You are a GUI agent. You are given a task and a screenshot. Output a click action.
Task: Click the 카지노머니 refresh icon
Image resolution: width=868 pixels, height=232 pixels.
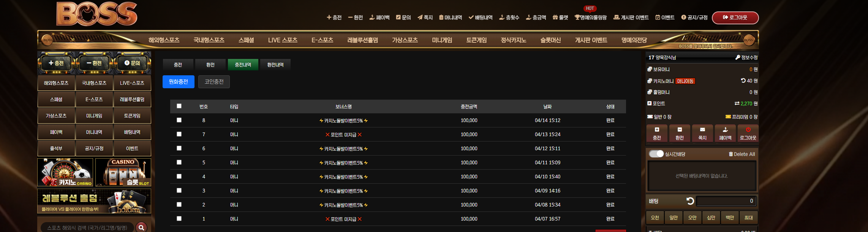coord(743,81)
